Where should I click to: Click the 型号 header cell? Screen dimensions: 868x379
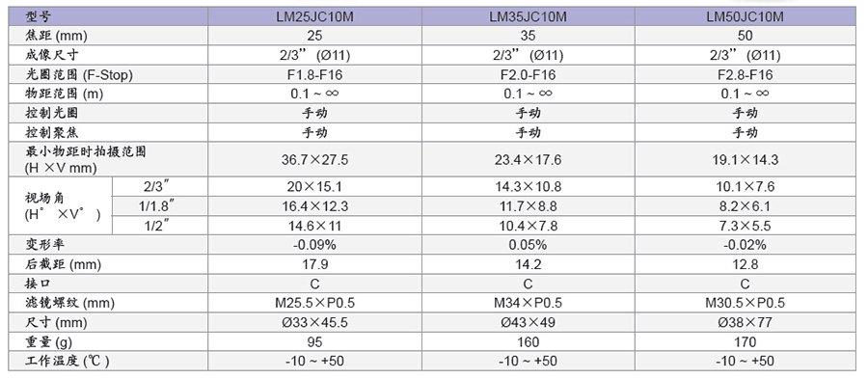tap(37, 16)
